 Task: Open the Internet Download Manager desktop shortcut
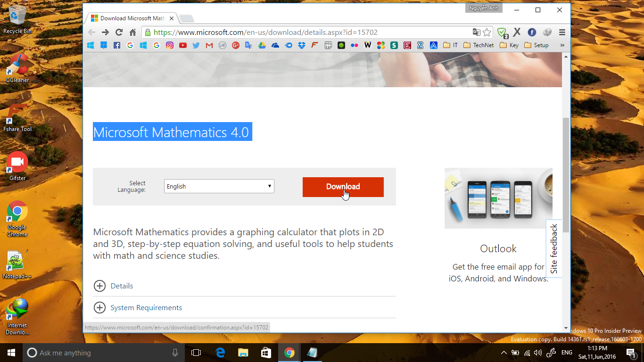tap(17, 317)
